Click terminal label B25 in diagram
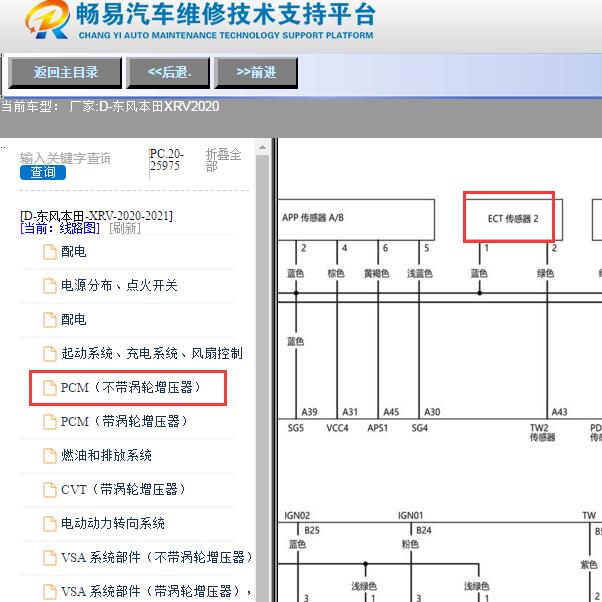 point(312,530)
